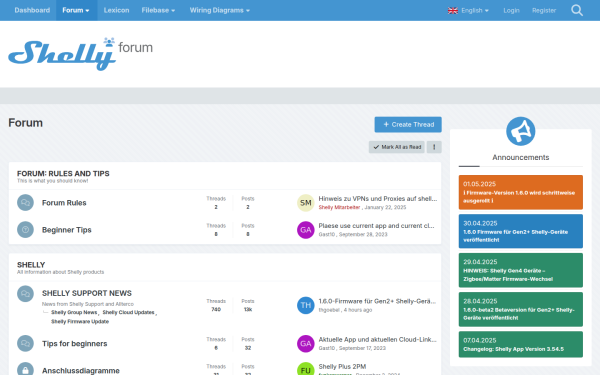Open 'Plaese use current app' thread

pyautogui.click(x=377, y=226)
